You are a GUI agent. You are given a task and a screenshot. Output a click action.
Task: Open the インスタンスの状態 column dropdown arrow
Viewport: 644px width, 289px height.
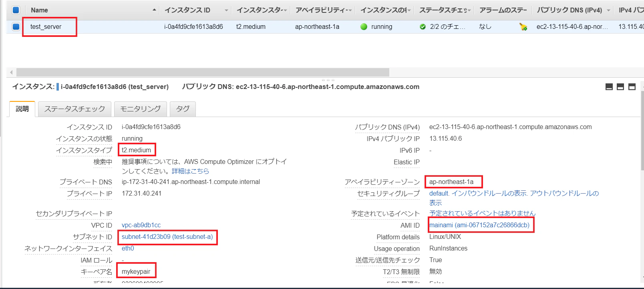409,10
